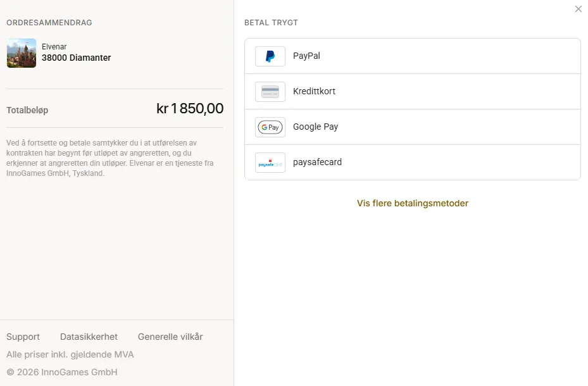Click the 38000 Diamanter product name

click(x=76, y=58)
